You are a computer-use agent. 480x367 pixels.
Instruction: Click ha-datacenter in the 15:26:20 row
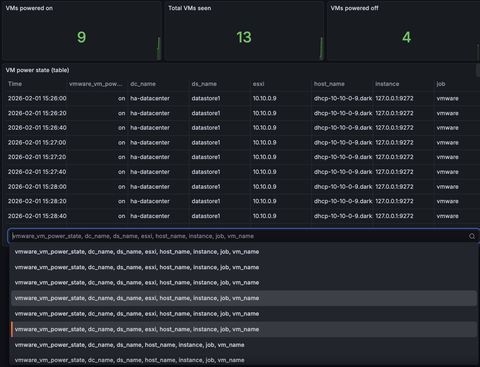tap(150, 113)
